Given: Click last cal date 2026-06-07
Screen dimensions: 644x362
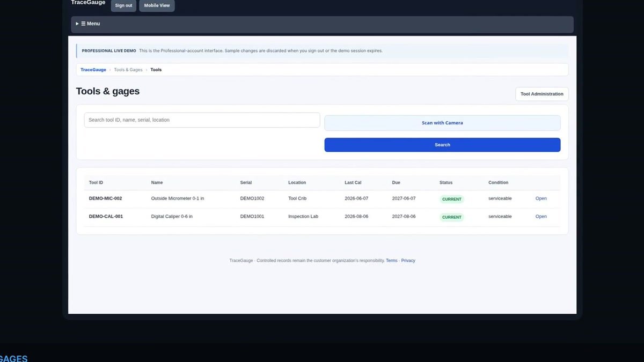Looking at the screenshot, I should pyautogui.click(x=356, y=198).
